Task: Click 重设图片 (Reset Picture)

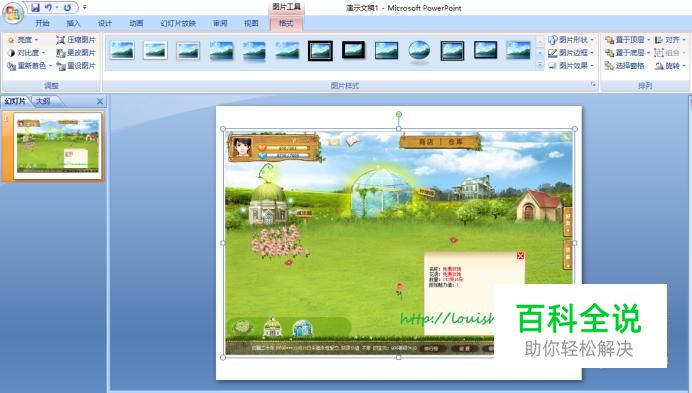Action: point(75,66)
